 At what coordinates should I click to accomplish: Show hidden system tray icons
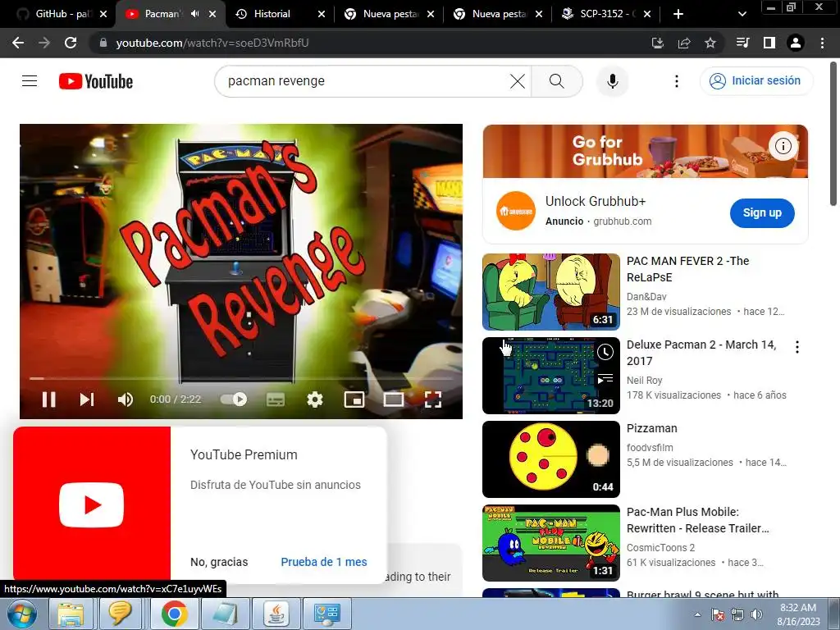pyautogui.click(x=697, y=614)
